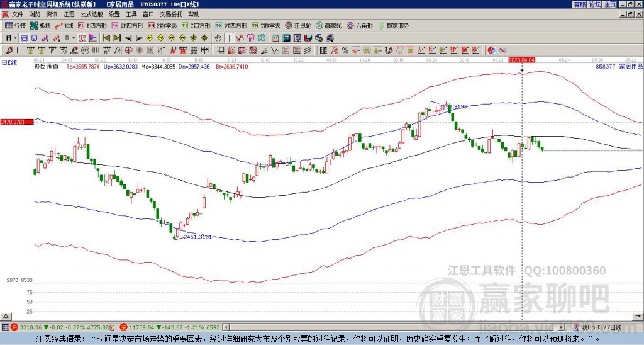Open the 江恩 menu
Viewport: 644px width, 345px height.
click(69, 14)
